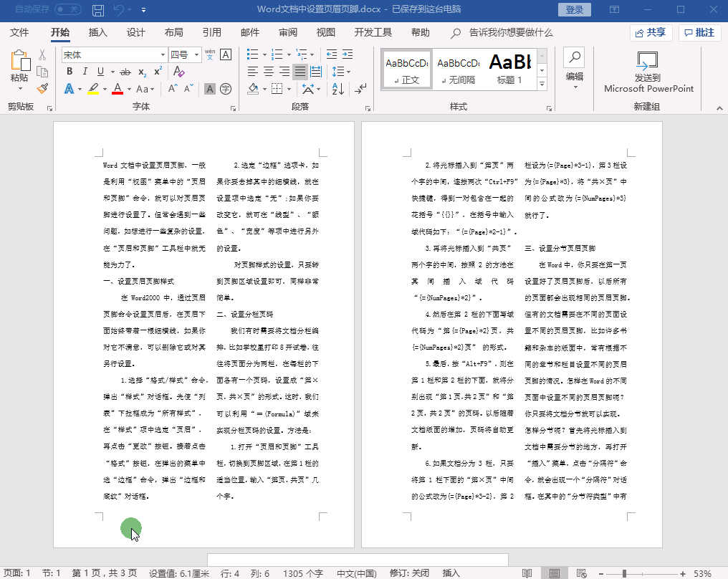The height and width of the screenshot is (579, 728).
Task: Click the superscript button
Action: 158,72
